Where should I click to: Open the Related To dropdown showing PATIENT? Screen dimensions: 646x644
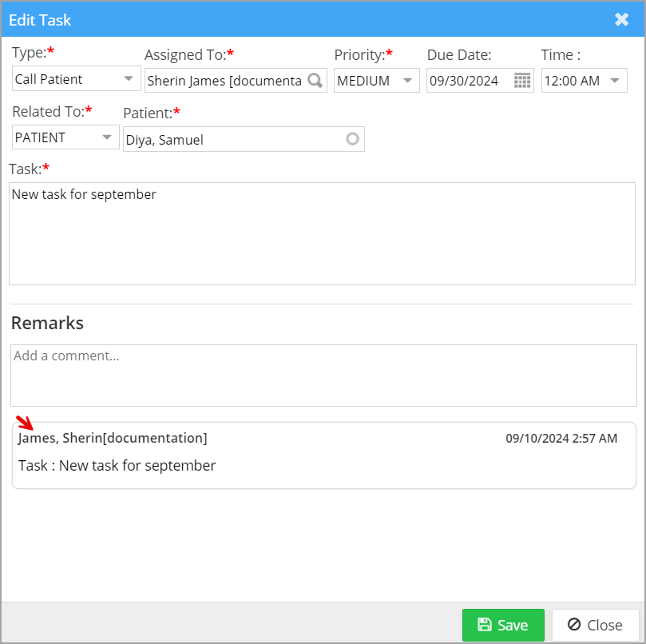point(107,137)
